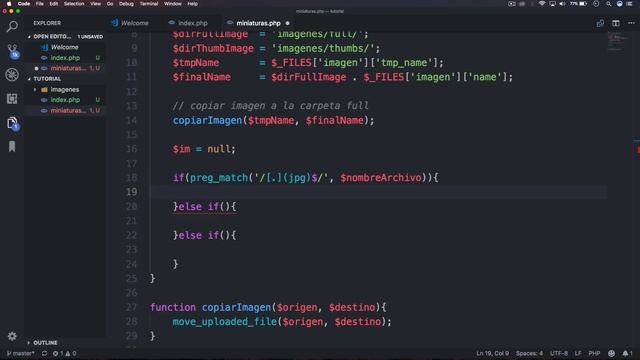640x360 pixels.
Task: Click the Wi-Fi icon in the menu bar
Action: [542, 4]
